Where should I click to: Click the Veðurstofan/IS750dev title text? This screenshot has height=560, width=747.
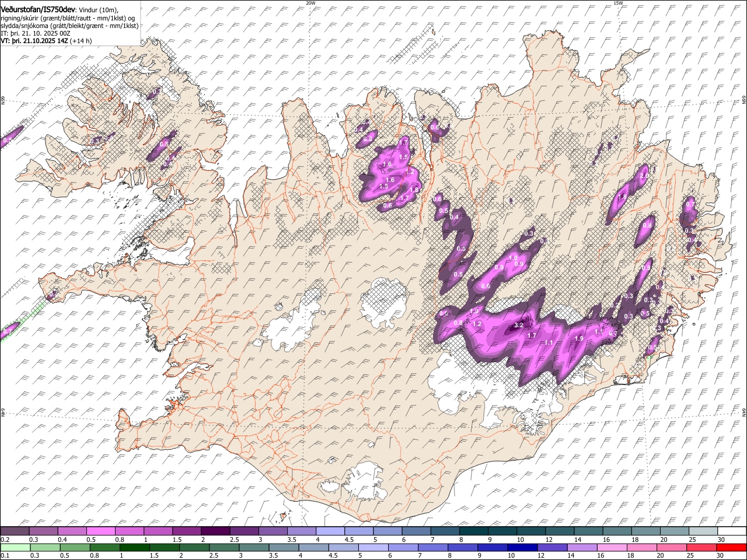click(x=38, y=9)
